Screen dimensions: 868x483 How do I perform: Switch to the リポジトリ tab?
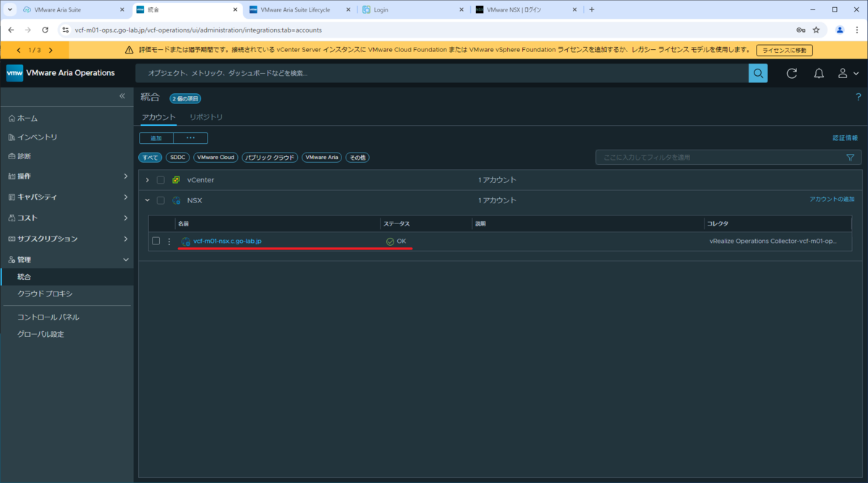[x=206, y=117]
